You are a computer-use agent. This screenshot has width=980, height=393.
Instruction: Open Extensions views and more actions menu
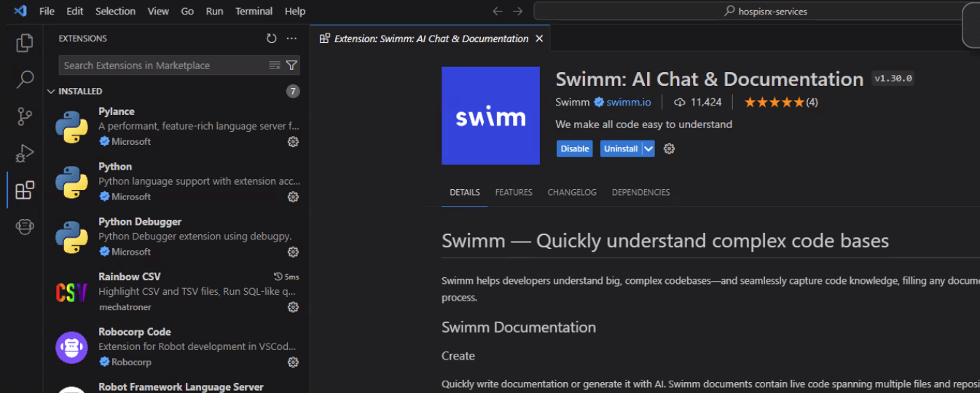291,39
